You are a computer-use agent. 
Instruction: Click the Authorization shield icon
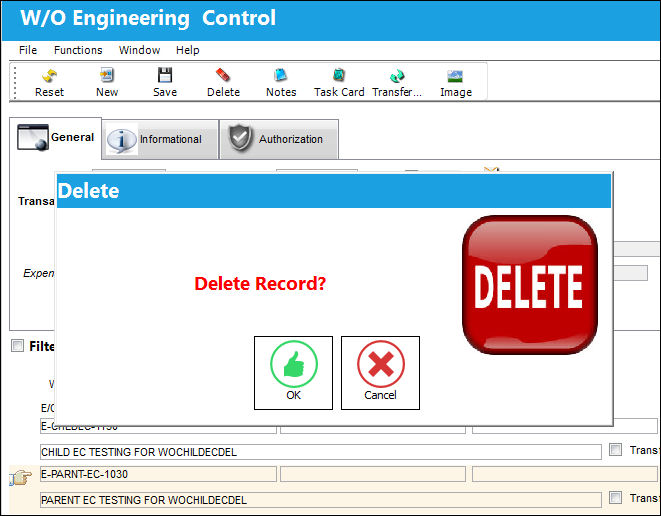pos(240,137)
